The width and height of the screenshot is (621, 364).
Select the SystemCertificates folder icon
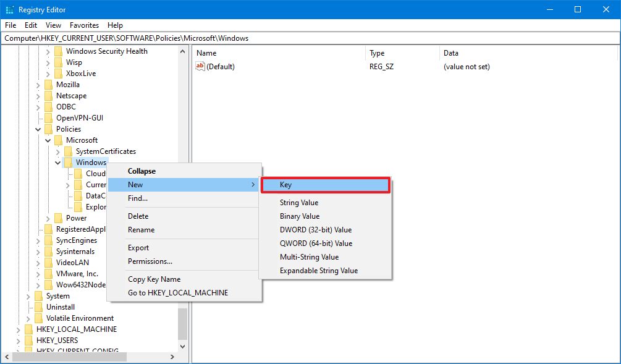coord(69,151)
